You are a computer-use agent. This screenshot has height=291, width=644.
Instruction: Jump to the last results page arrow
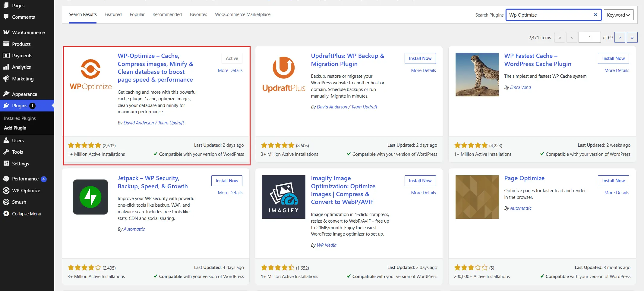[x=632, y=37]
